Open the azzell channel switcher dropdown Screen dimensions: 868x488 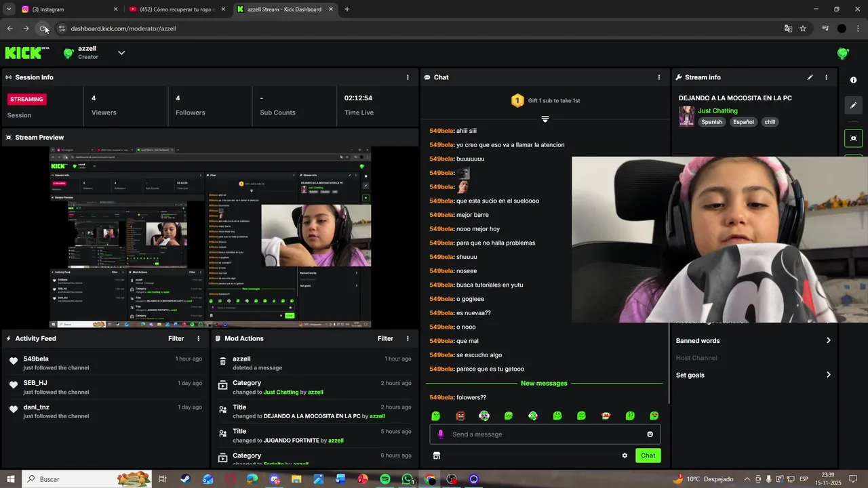click(x=121, y=53)
